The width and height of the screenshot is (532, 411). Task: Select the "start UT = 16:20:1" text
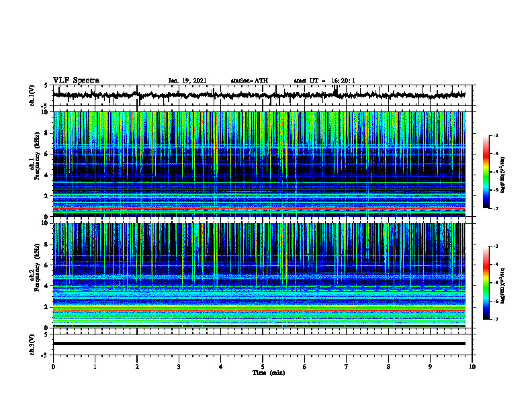click(324, 81)
